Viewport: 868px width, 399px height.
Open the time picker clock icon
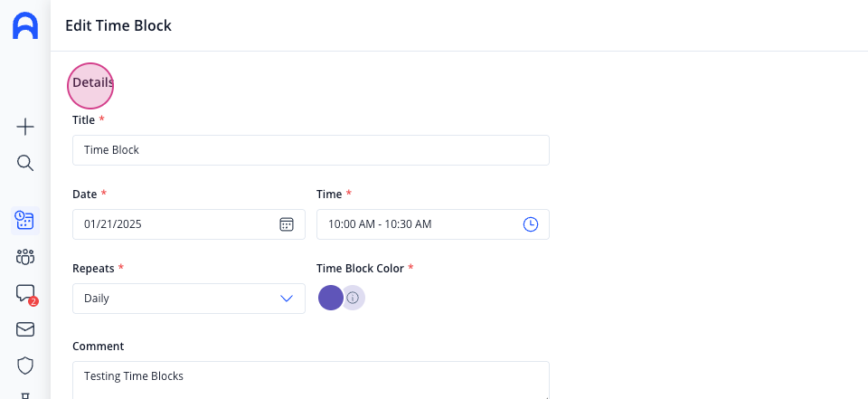[x=531, y=223]
